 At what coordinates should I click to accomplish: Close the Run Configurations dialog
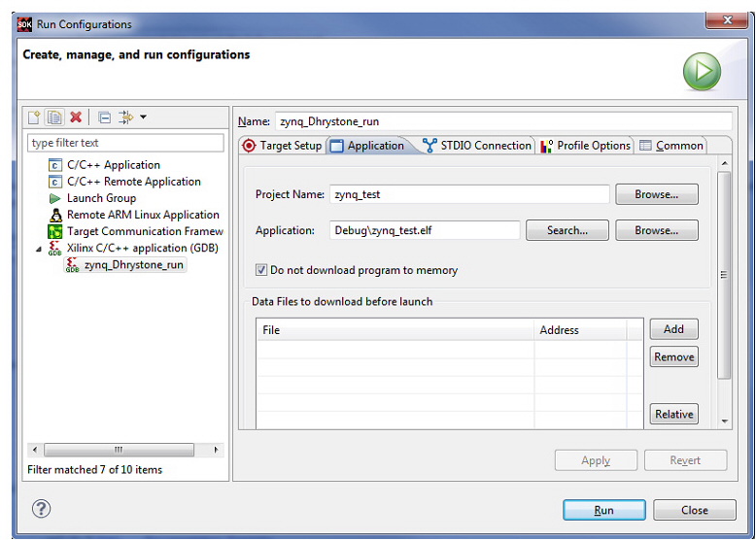coord(694,510)
